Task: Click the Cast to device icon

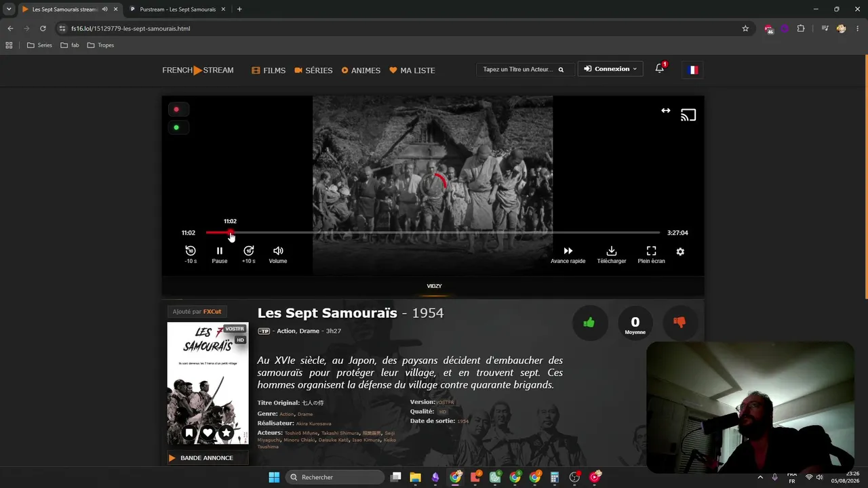Action: [688, 115]
